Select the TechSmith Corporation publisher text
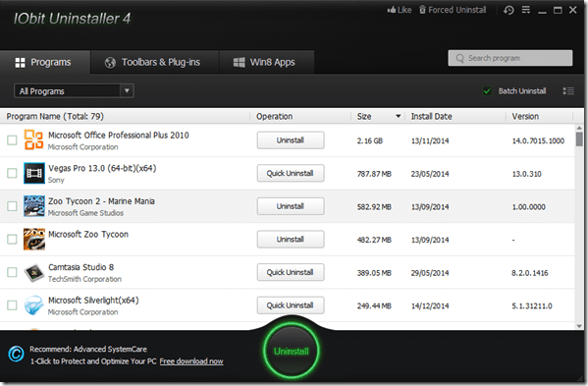This screenshot has width=588, height=386. 84,279
